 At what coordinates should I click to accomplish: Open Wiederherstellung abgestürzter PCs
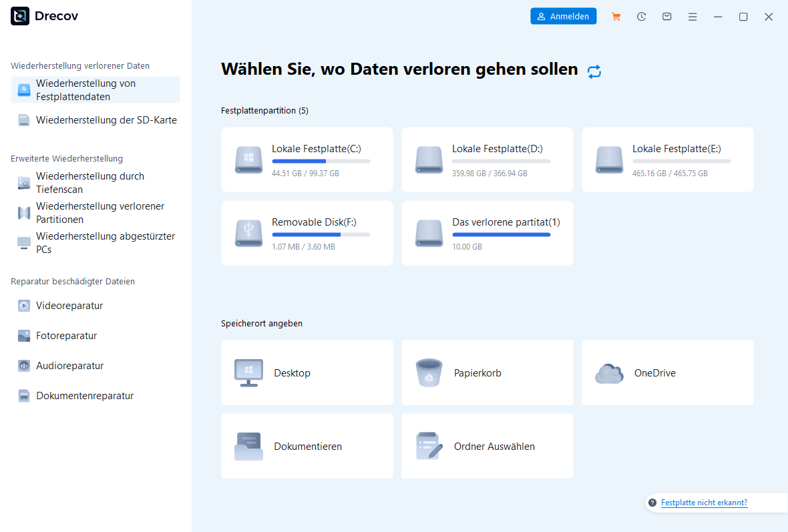[x=95, y=243]
